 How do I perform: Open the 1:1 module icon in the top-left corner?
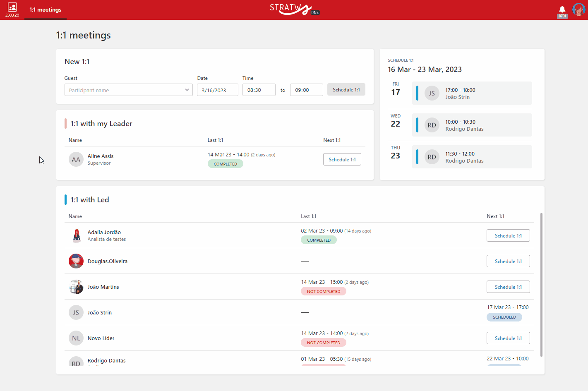(x=12, y=10)
